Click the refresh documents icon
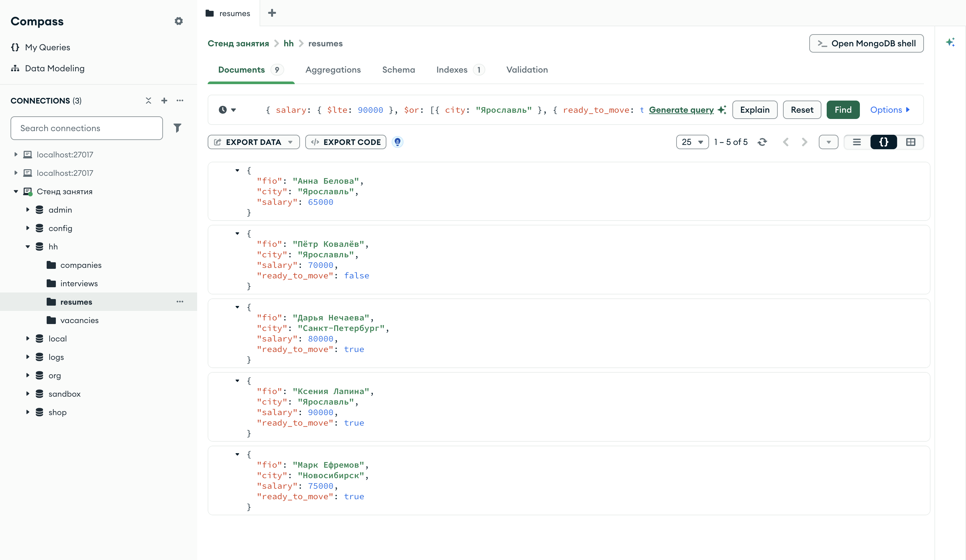This screenshot has width=966, height=560. click(x=762, y=142)
